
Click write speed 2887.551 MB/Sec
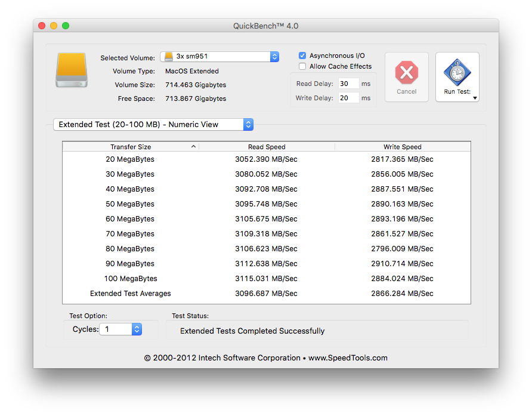coord(402,189)
